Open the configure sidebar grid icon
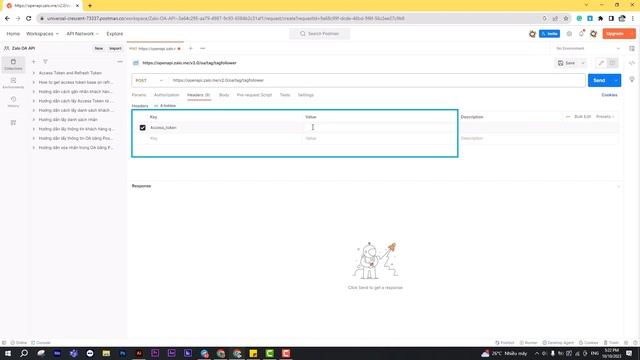Viewport: 640px width, 360px height. 13,122
